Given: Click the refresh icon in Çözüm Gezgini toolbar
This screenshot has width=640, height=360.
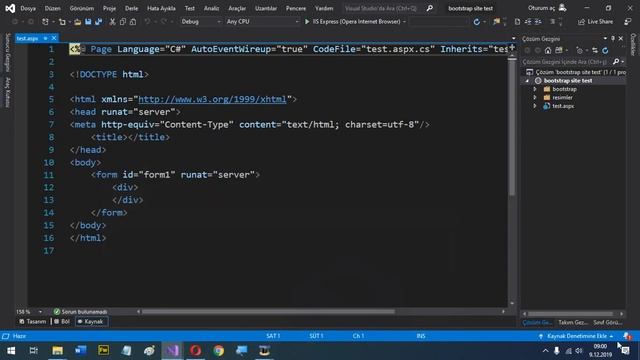Looking at the screenshot, I should [x=605, y=50].
